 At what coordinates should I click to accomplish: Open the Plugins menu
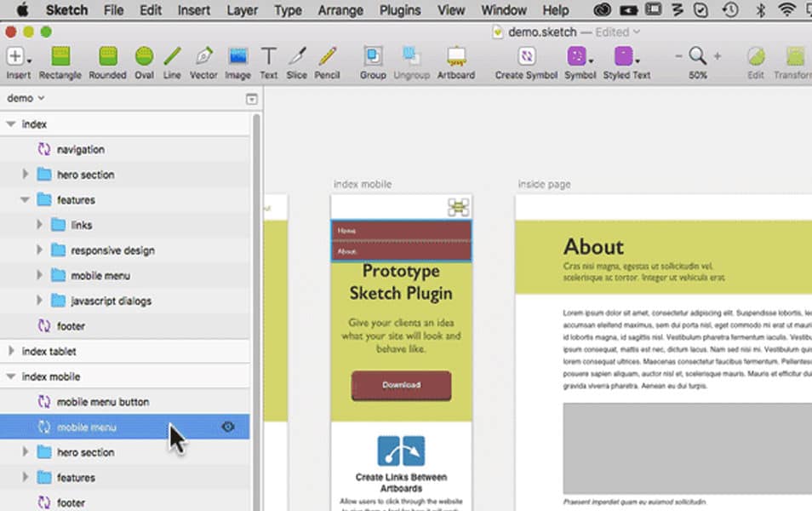(x=400, y=10)
